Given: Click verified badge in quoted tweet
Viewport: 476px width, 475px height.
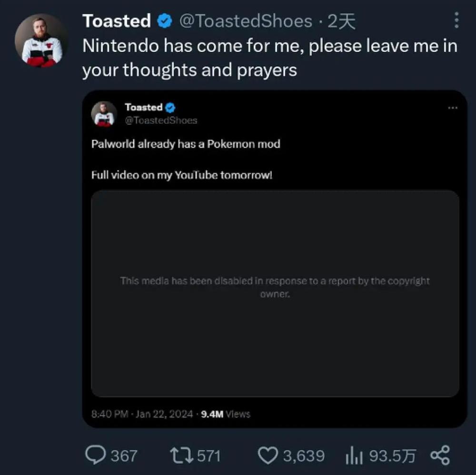Looking at the screenshot, I should 170,108.
